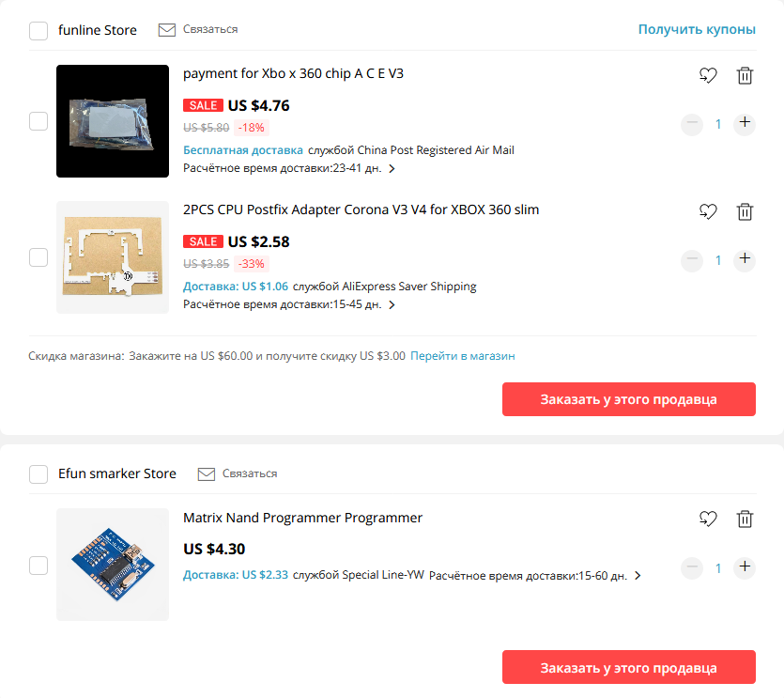Follow Перейти в магазин link
Image resolution: width=784 pixels, height=698 pixels.
tap(463, 356)
